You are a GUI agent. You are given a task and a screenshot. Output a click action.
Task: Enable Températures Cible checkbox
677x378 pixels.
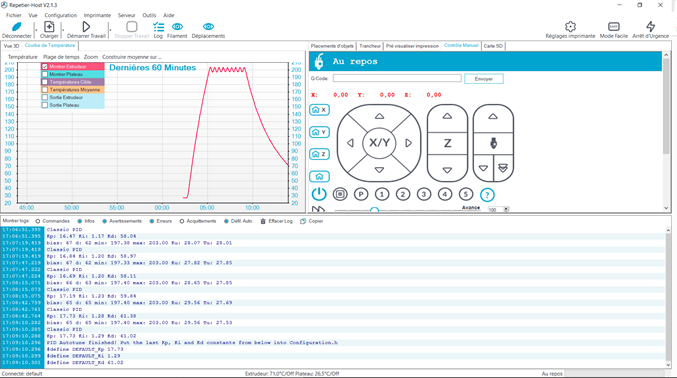[44, 82]
